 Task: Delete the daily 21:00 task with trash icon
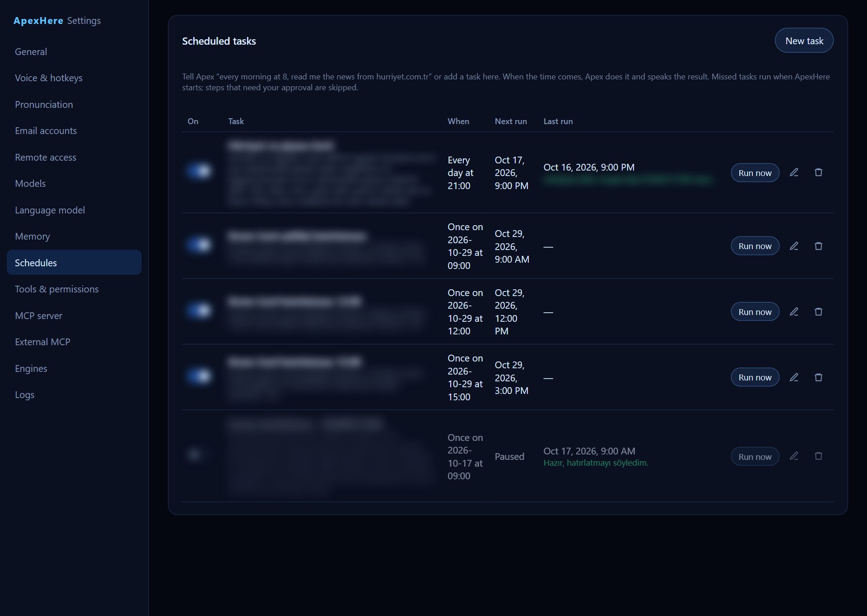(818, 172)
